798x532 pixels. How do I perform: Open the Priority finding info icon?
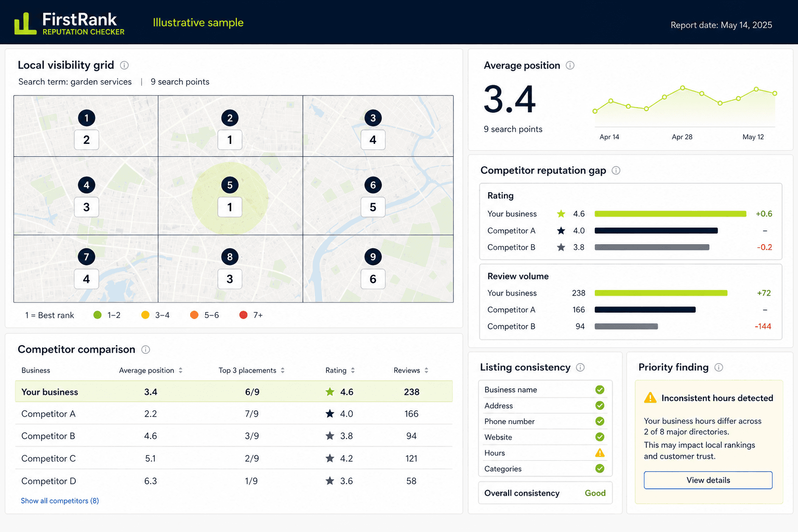[719, 367]
